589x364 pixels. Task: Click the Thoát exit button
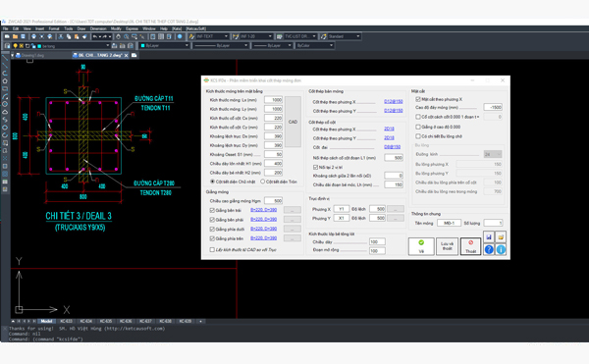(x=470, y=246)
